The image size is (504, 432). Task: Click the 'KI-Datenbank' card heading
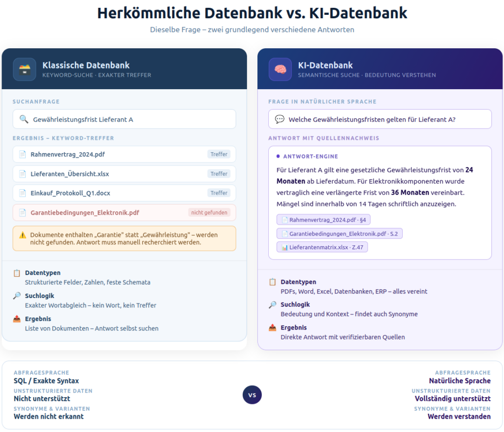(325, 66)
